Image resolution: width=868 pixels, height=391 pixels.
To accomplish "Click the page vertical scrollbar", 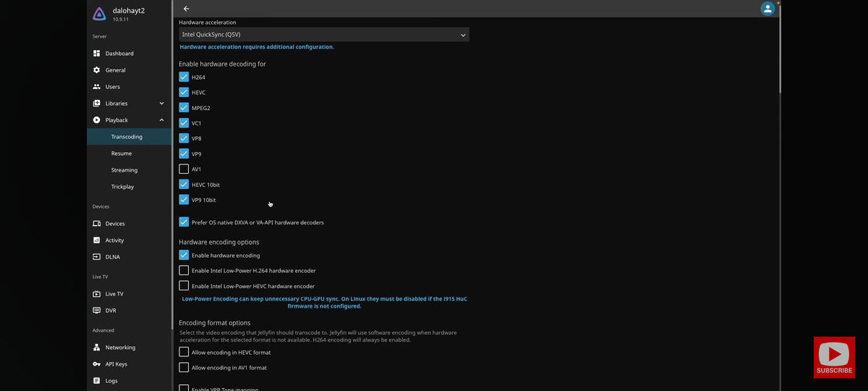I will [780, 49].
